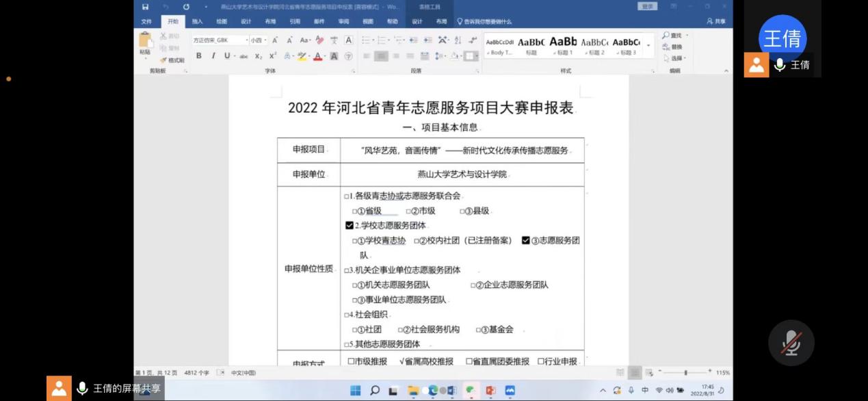Viewport: 868px width, 401px height.
Task: Uncheck the '③志愿服务团队' checkbox
Action: click(x=525, y=240)
